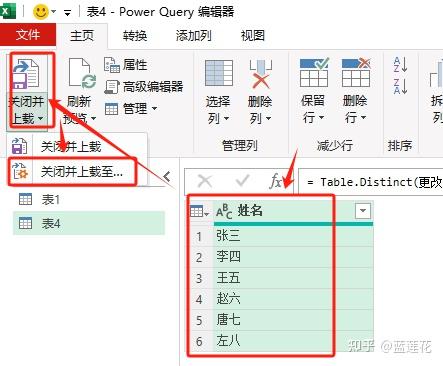This screenshot has width=443, height=366.
Task: Open the quick access toolbar customize arrow
Action: (x=67, y=13)
